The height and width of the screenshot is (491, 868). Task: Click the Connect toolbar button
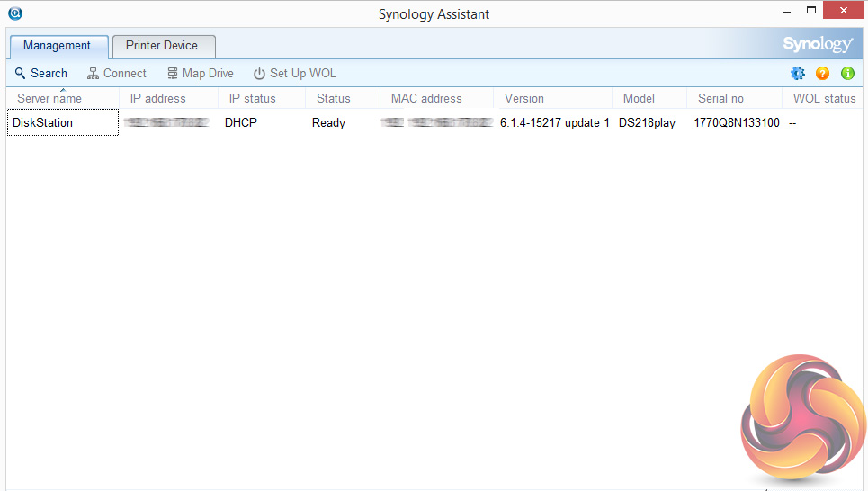click(117, 73)
